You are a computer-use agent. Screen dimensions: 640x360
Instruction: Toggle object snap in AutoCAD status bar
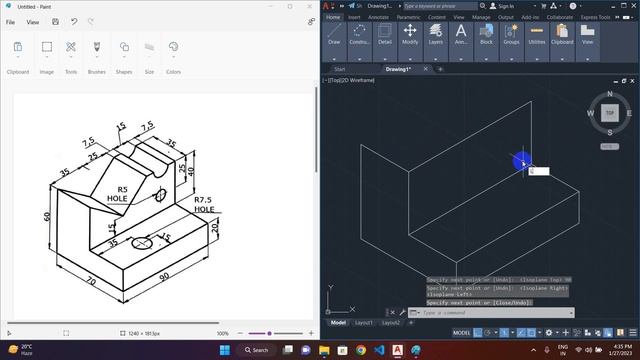531,333
